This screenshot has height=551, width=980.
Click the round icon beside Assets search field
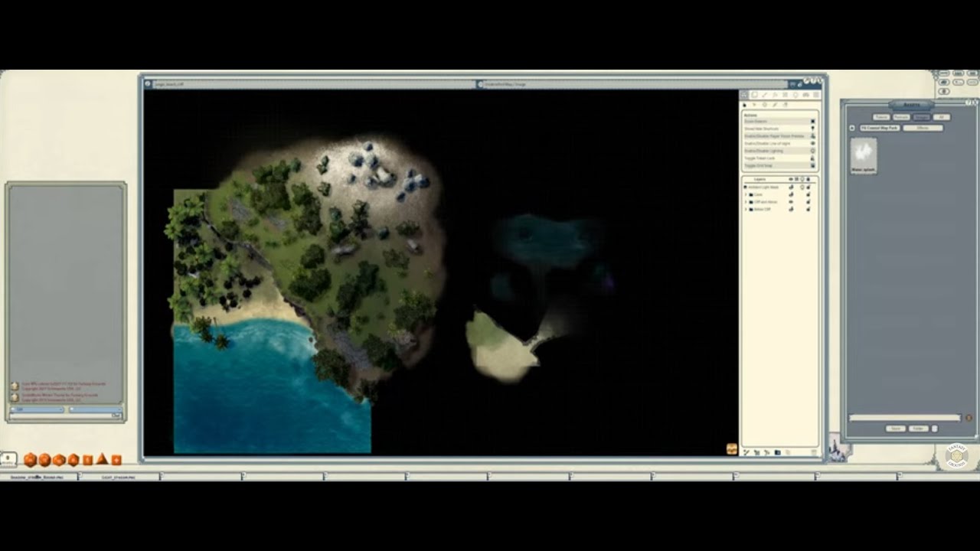[969, 418]
